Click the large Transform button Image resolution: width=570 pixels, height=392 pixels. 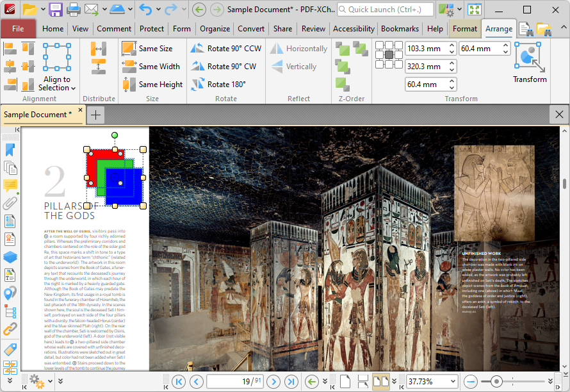(530, 63)
